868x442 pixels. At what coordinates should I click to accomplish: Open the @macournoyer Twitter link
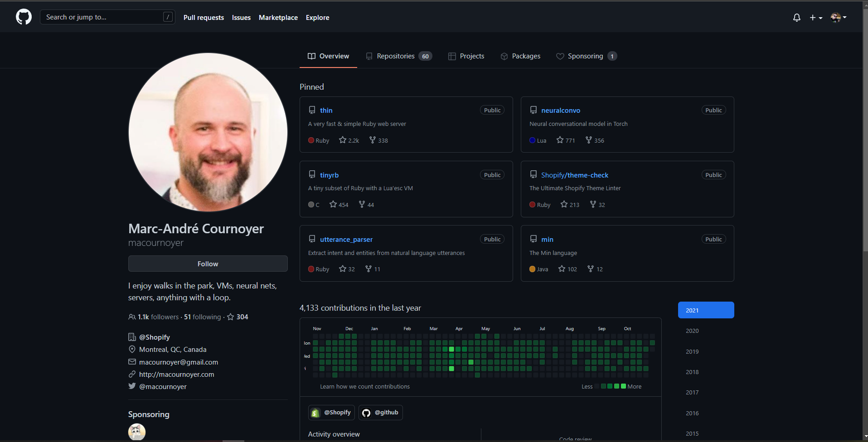point(163,387)
